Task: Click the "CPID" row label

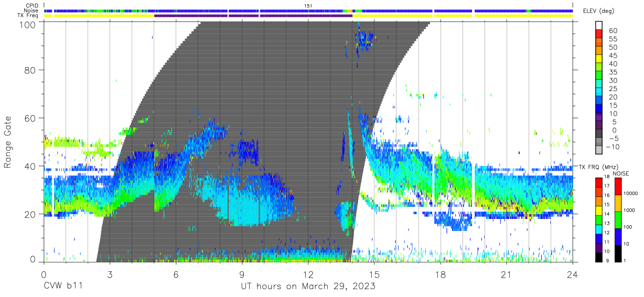Action: [x=32, y=5]
